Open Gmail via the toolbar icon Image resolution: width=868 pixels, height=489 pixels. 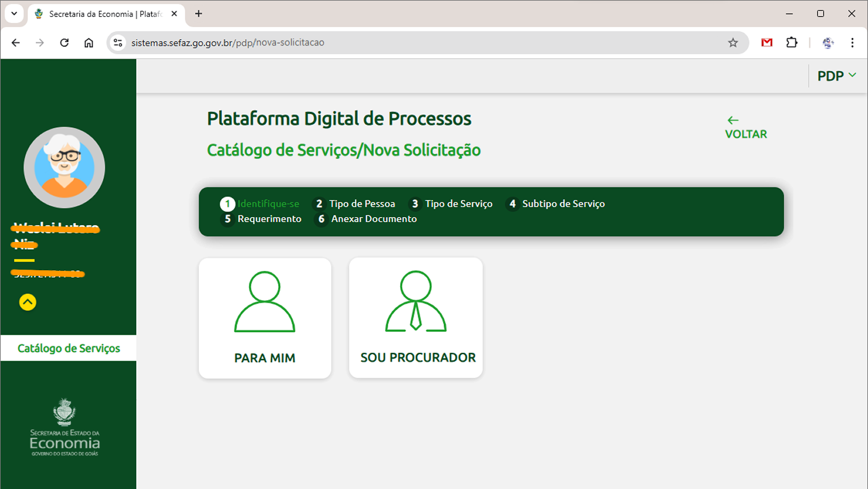(x=766, y=42)
